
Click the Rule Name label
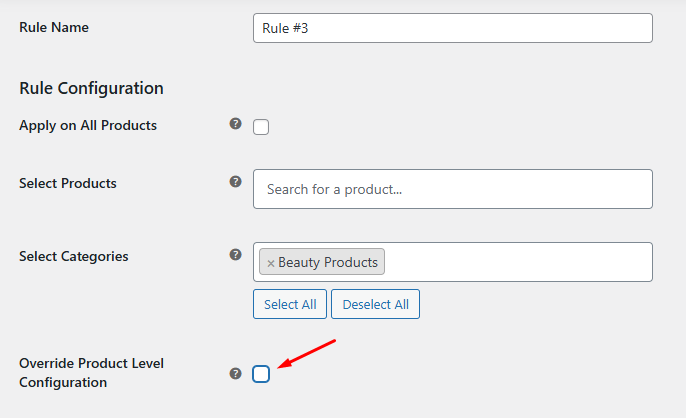pos(54,27)
